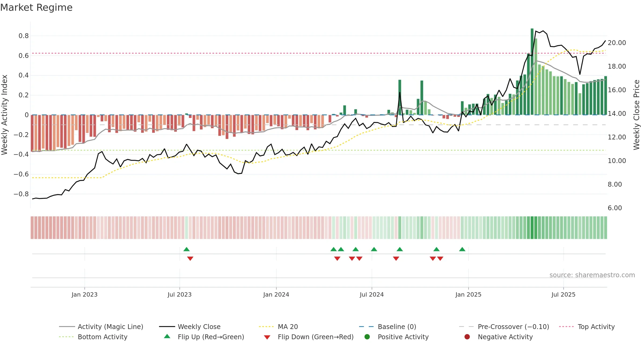
Task: Click the first flip-up marker near Jul 2023
Action: point(186,249)
